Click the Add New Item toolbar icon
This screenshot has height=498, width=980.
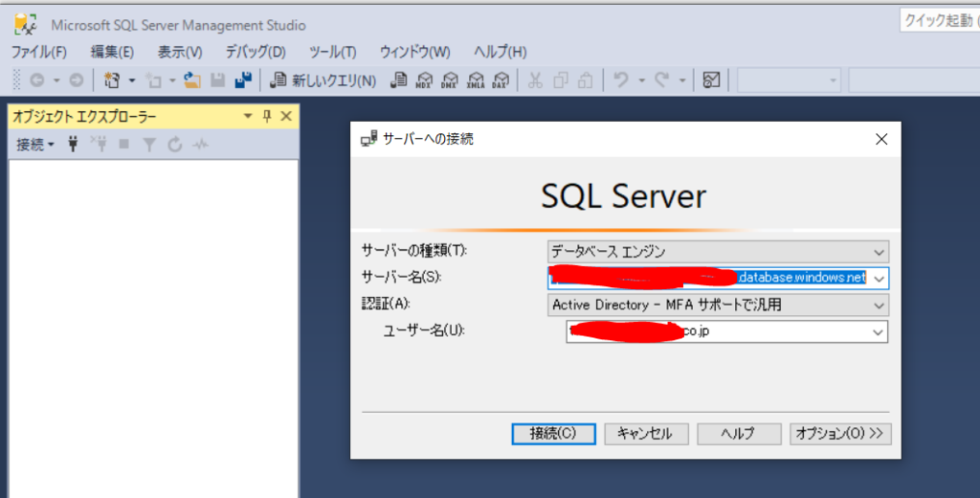[153, 80]
